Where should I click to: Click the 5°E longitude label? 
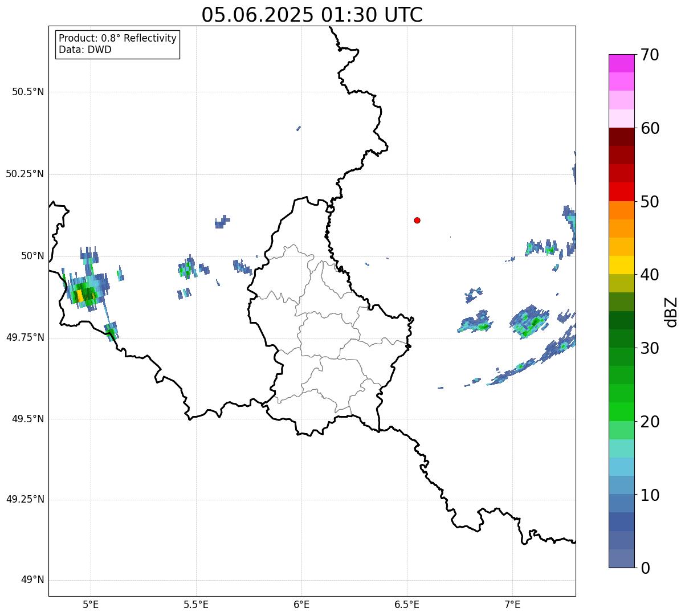pos(91,604)
